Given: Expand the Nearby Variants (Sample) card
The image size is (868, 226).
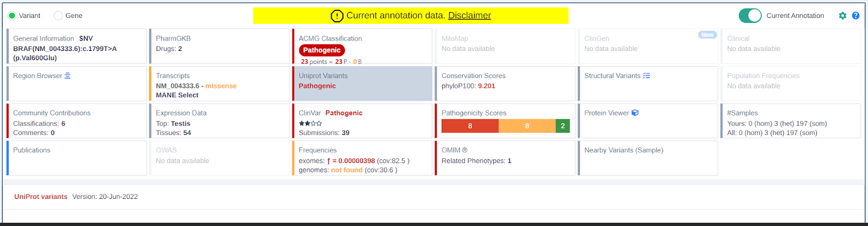Looking at the screenshot, I should (x=648, y=158).
